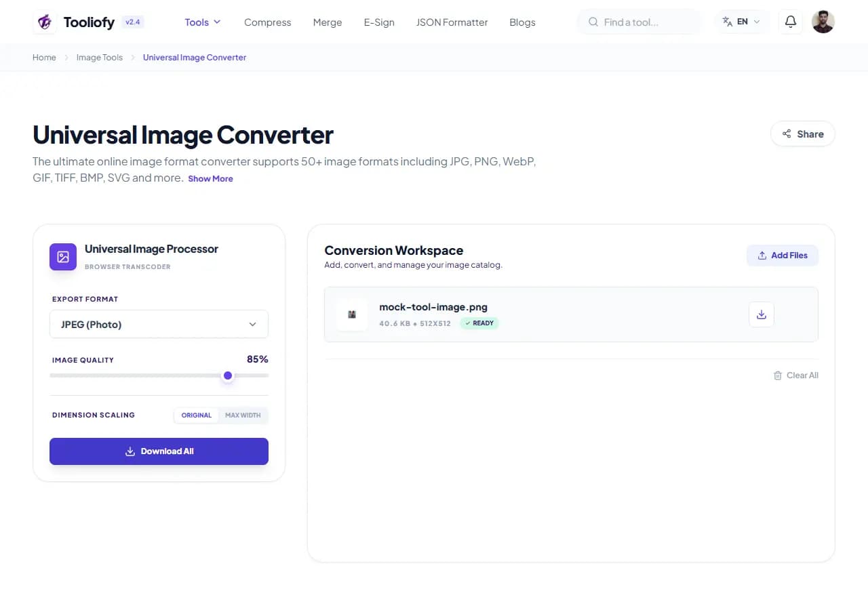
Task: Open the Blogs nav item
Action: pos(522,22)
